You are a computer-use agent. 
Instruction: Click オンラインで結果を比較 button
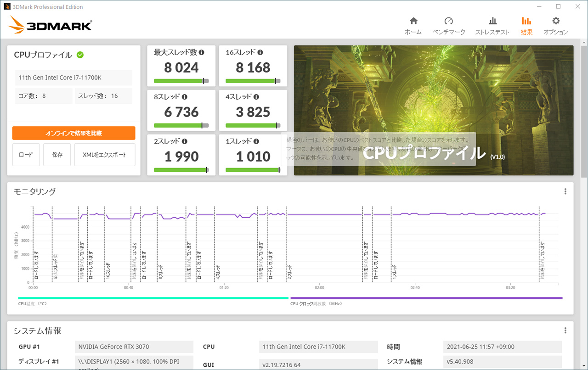click(x=73, y=133)
